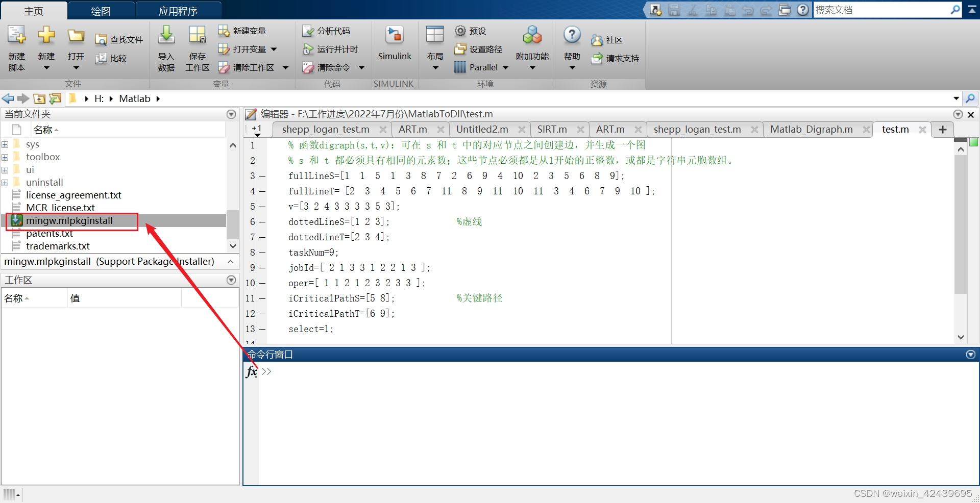Open the Parallel dropdown
980x503 pixels.
click(506, 68)
